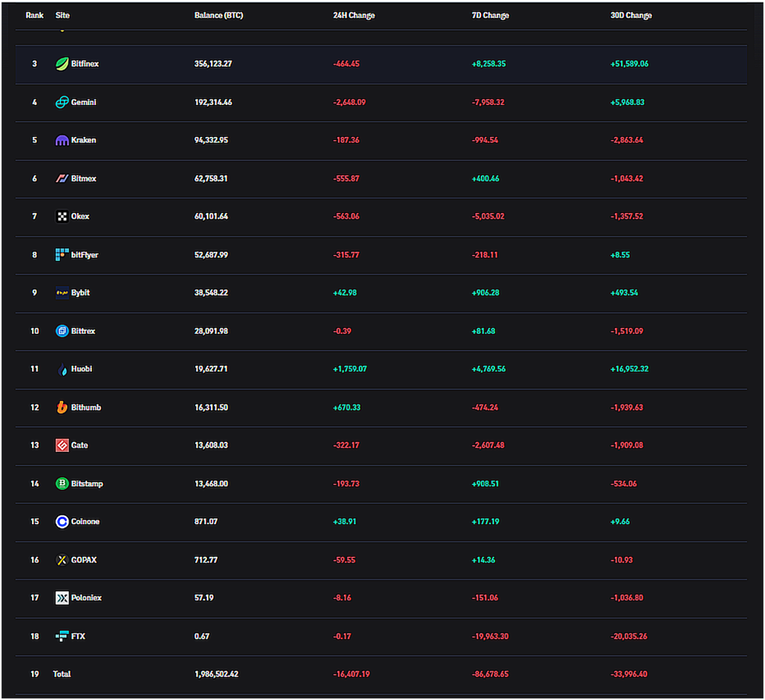Click the Total balance value 1,986,502.42

pos(216,674)
